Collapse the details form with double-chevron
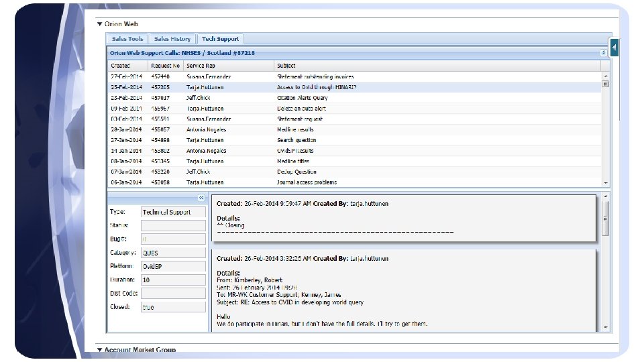Screen dimensions: 644x362 point(201,198)
